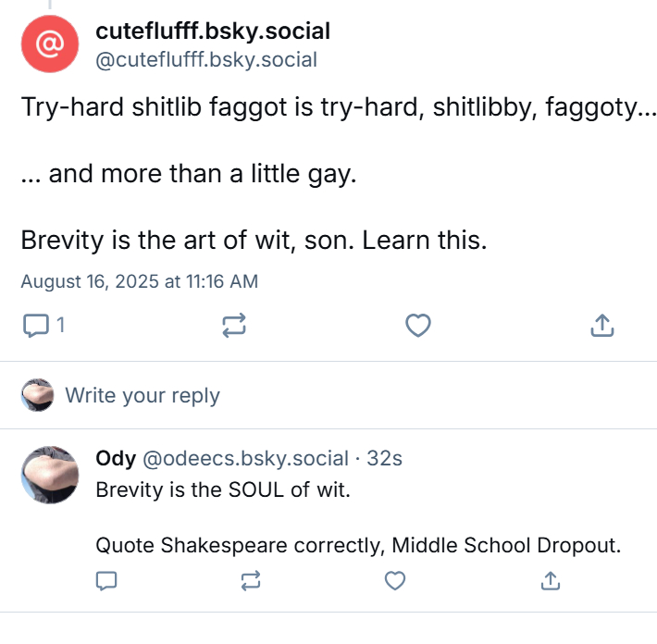Image resolution: width=657 pixels, height=644 pixels.
Task: Click the Ody display name
Action: pos(116,458)
